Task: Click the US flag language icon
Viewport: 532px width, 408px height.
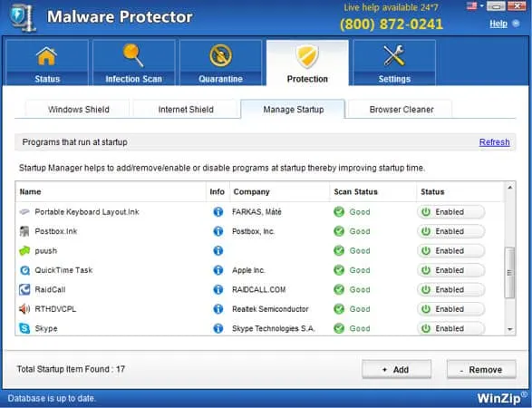Action: click(471, 5)
